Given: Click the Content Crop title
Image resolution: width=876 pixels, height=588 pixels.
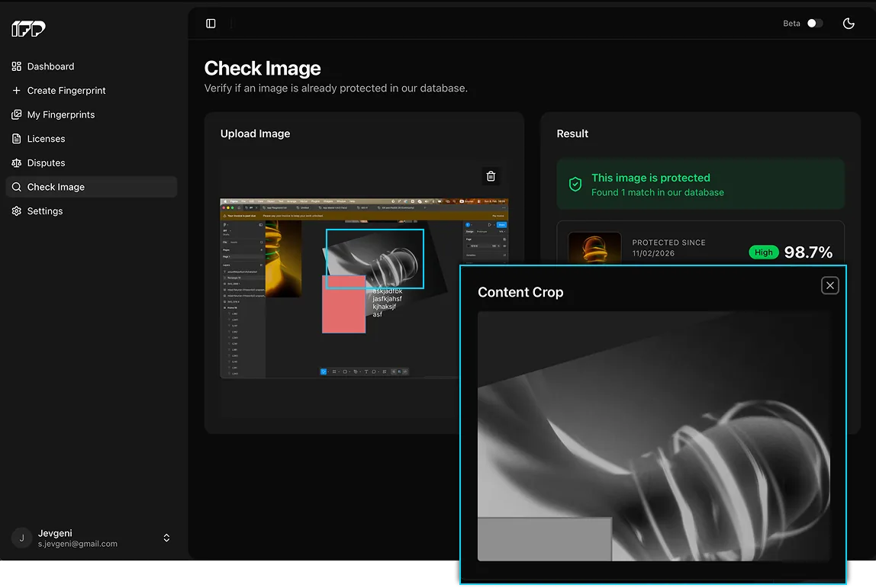Looking at the screenshot, I should 520,292.
